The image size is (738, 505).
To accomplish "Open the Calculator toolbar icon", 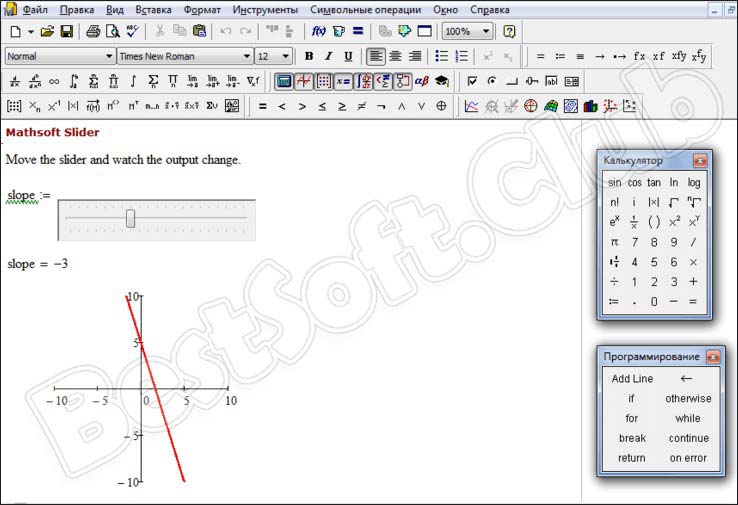I will (x=284, y=81).
